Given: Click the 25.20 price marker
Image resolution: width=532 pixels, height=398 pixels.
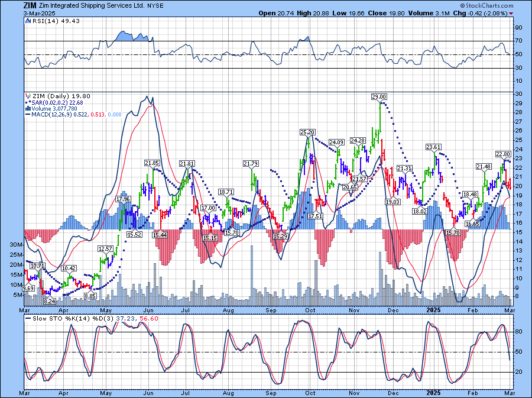Looking at the screenshot, I should point(307,132).
